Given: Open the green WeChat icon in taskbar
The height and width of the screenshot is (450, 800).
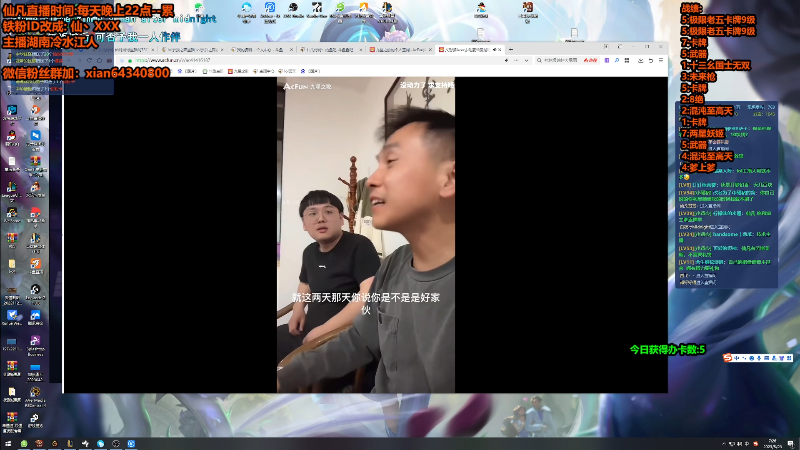Looking at the screenshot, I should tap(24, 444).
